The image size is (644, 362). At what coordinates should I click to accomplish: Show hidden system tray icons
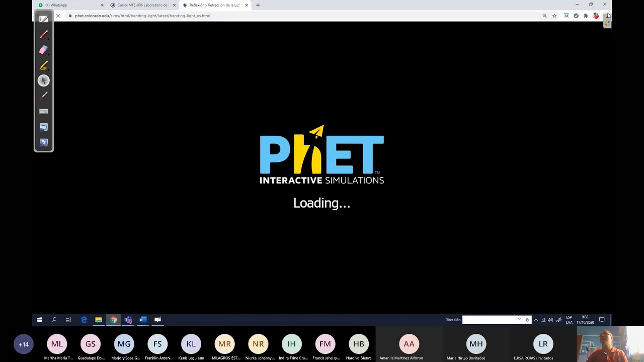[536, 320]
